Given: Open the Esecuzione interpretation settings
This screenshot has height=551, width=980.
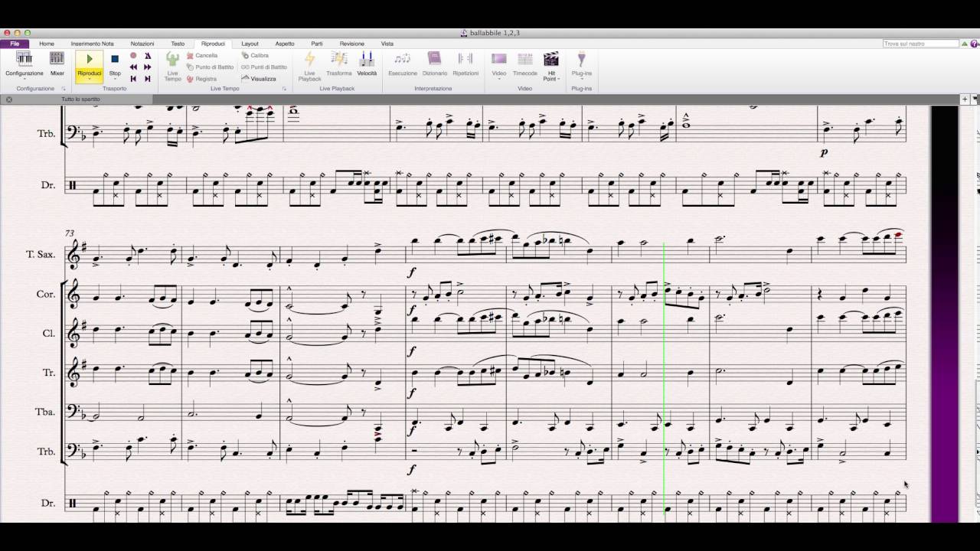Looking at the screenshot, I should (x=403, y=64).
